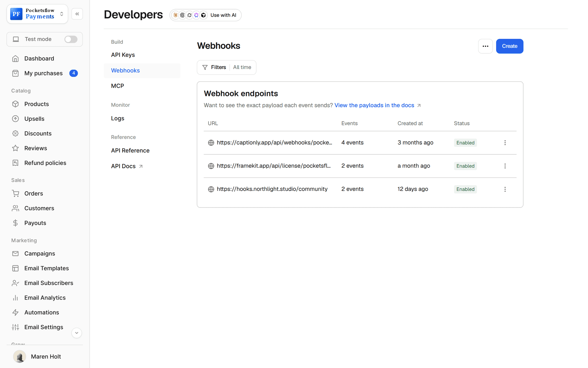588x368 pixels.
Task: Click the Payouts dollar icon
Action: pyautogui.click(x=16, y=223)
